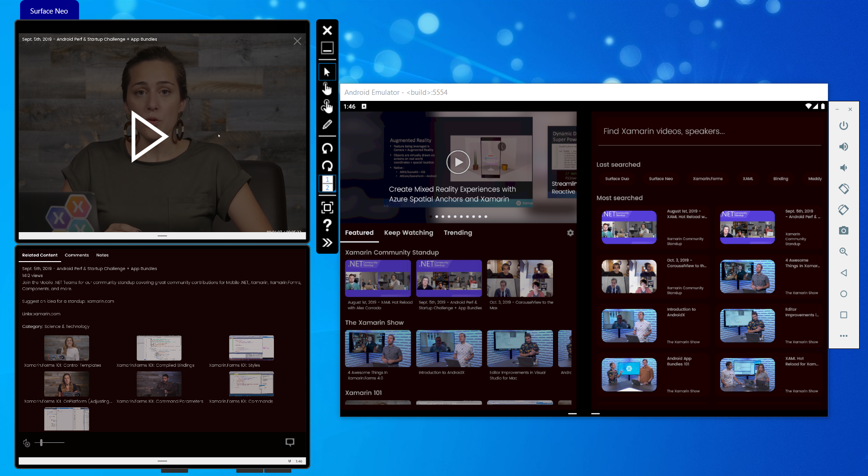Select multi-touch hand mode tool
868x476 pixels.
coord(327,107)
